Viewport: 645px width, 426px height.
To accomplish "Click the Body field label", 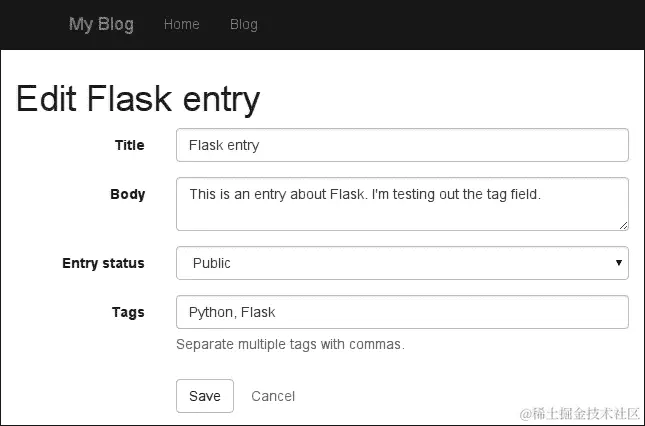I will [x=127, y=194].
